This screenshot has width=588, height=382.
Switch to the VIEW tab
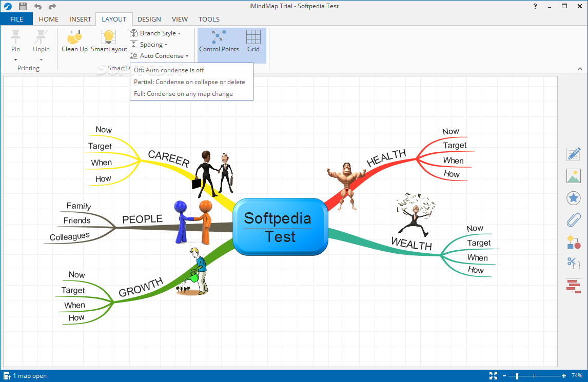[x=180, y=19]
